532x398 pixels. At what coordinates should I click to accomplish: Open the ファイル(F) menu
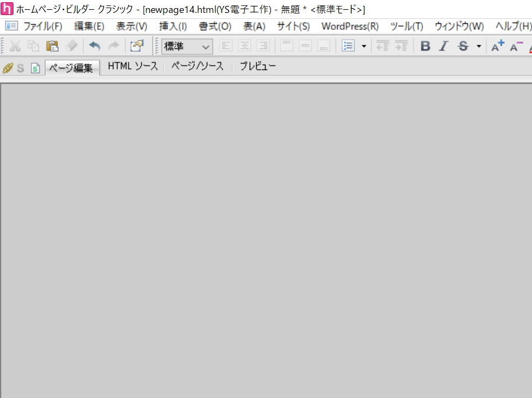click(42, 26)
